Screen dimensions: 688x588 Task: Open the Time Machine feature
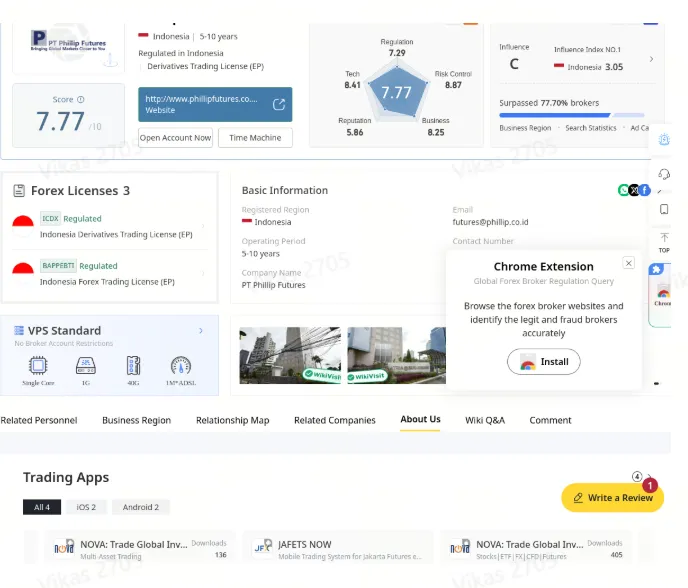pyautogui.click(x=255, y=138)
